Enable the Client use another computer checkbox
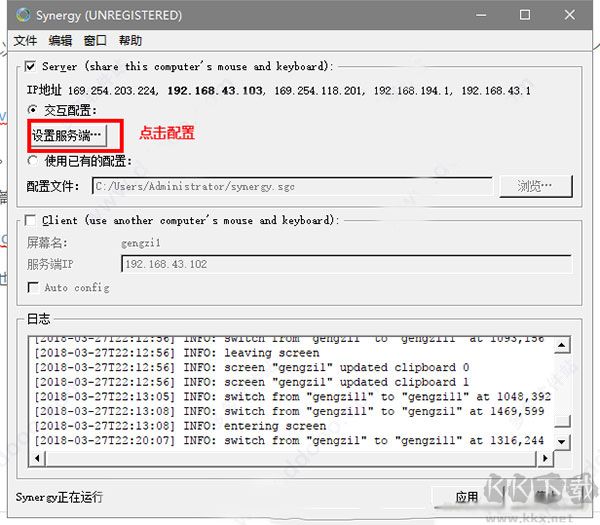Screen dimensions: 600x525 point(30,220)
